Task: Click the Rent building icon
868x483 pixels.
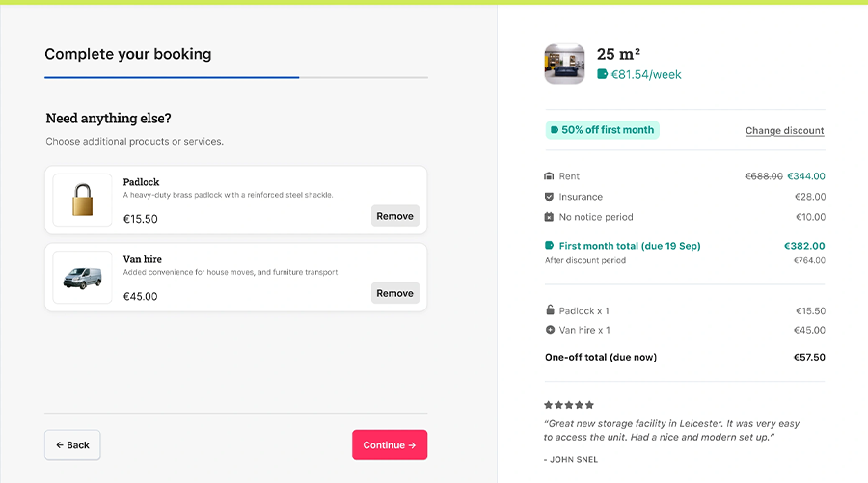Action: (x=550, y=176)
